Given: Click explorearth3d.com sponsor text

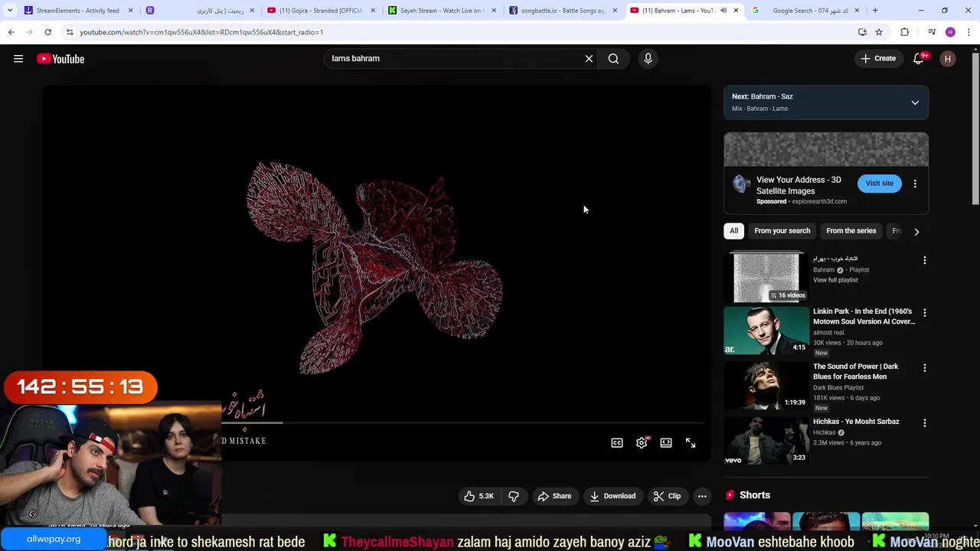Looking at the screenshot, I should 819,201.
